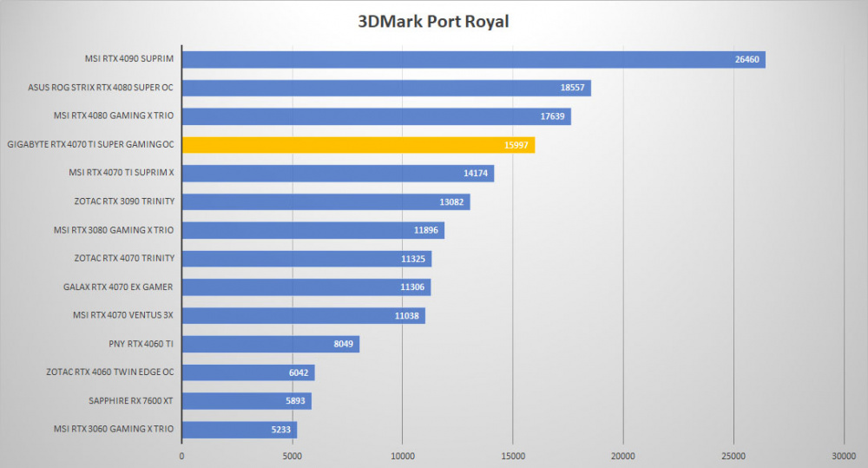Click the 13082 data label

coord(451,202)
